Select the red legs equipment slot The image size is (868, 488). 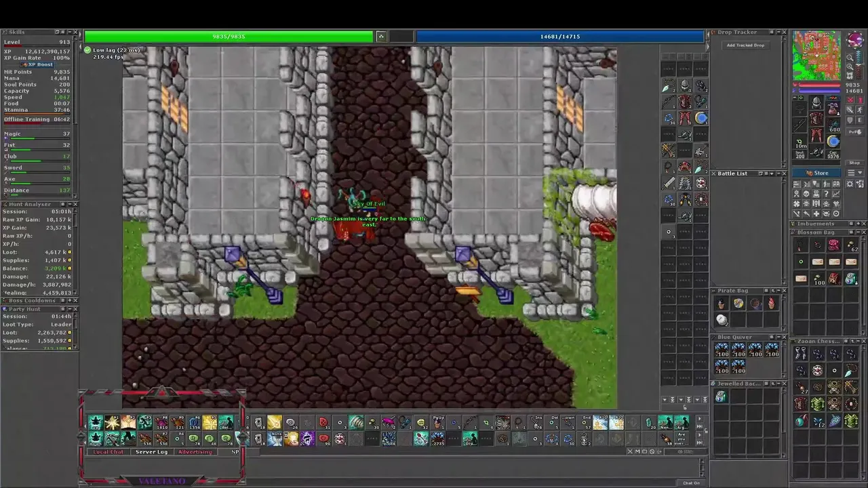point(816,134)
